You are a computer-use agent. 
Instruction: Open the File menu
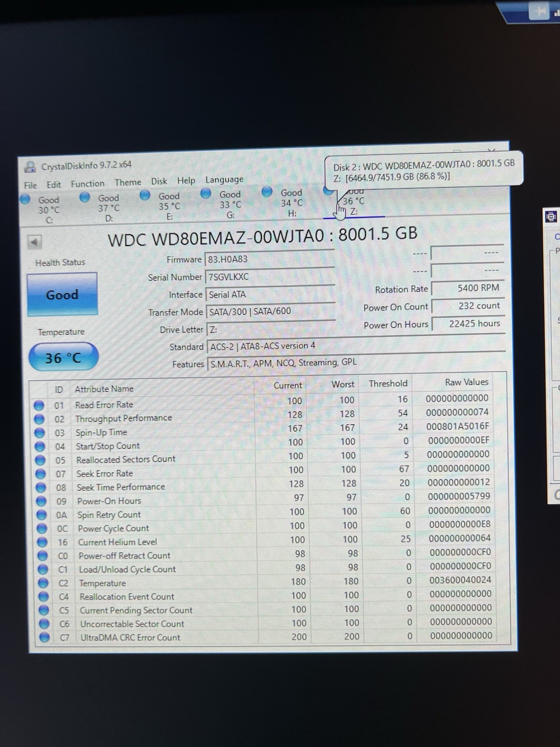[x=30, y=185]
